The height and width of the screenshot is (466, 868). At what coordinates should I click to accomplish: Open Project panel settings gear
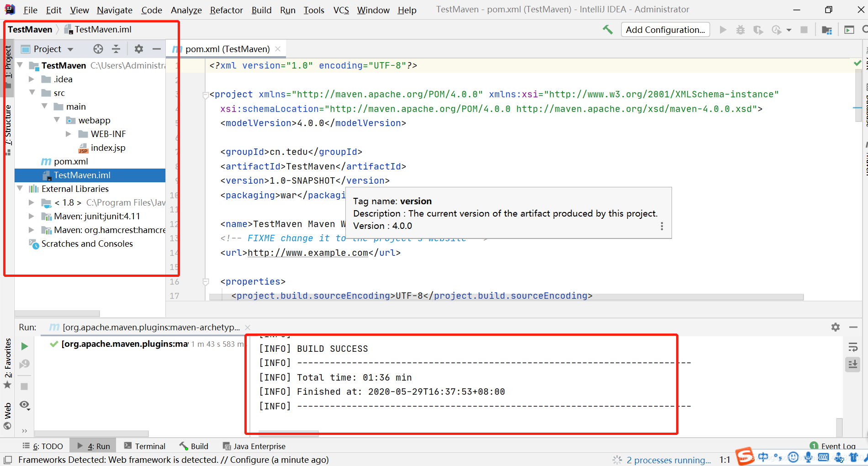pyautogui.click(x=139, y=49)
